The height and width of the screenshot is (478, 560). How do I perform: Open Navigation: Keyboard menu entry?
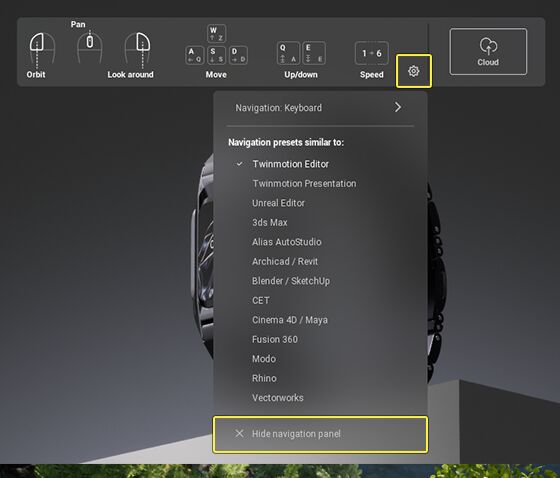pos(320,108)
